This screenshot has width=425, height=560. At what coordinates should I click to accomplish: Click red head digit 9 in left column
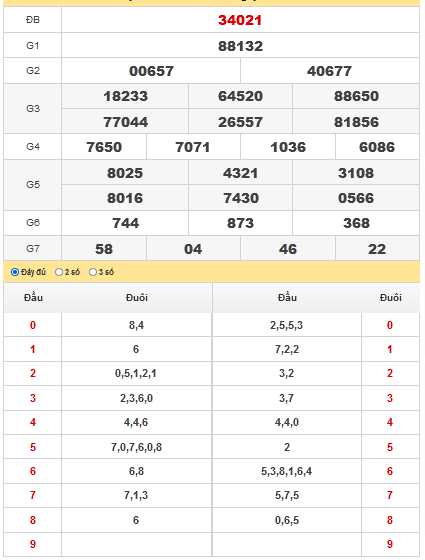(33, 544)
